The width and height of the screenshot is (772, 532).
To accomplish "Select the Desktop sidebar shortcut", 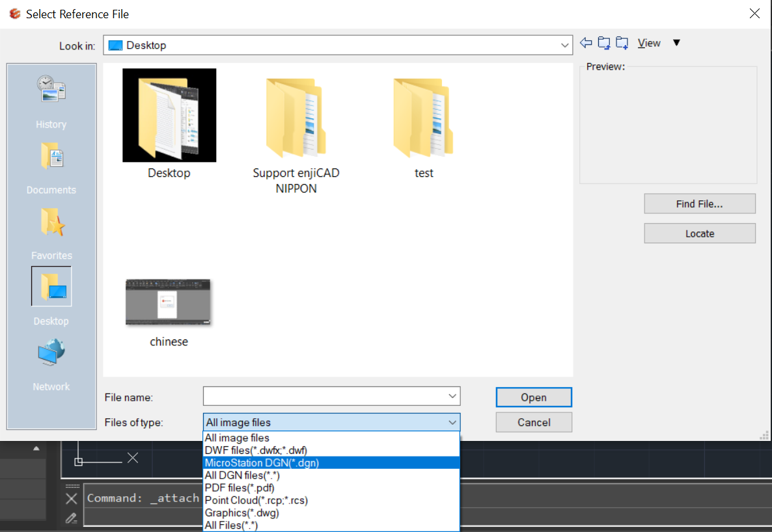I will [x=51, y=297].
